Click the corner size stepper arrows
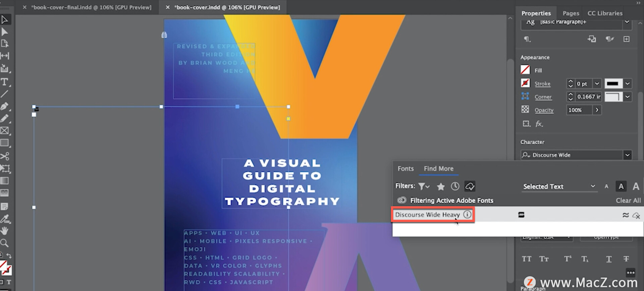Image resolution: width=644 pixels, height=291 pixels. click(x=570, y=97)
